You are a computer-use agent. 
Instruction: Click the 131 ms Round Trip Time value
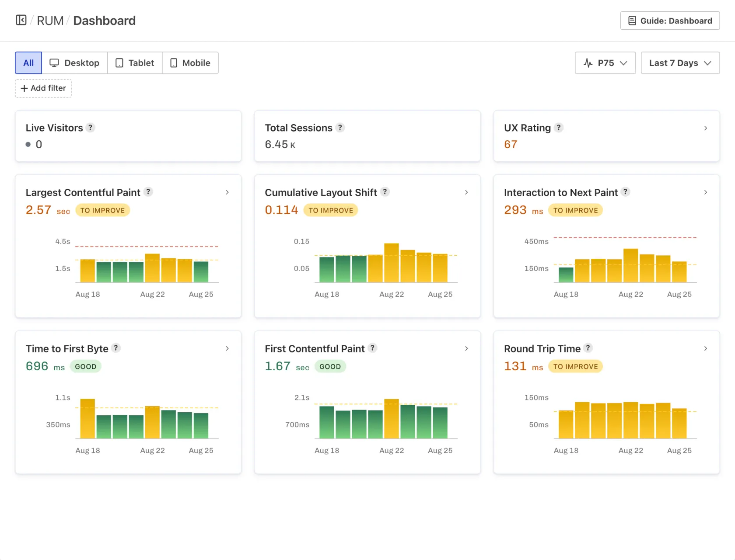coord(523,366)
